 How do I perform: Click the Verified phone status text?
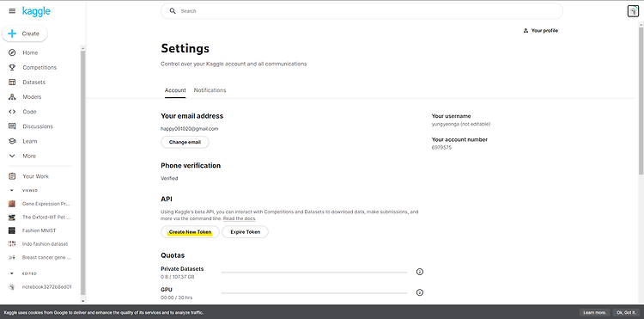(x=169, y=178)
